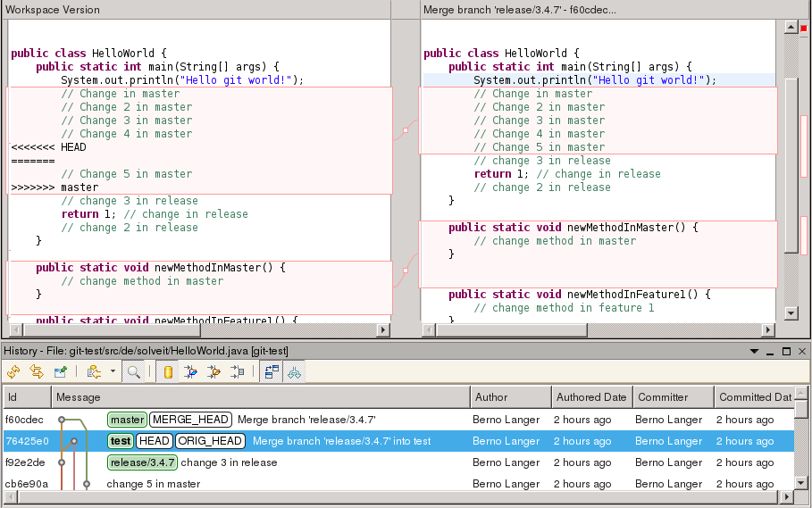Select the resource-only changes filter icon
Image resolution: width=812 pixels, height=508 pixels.
[x=237, y=372]
